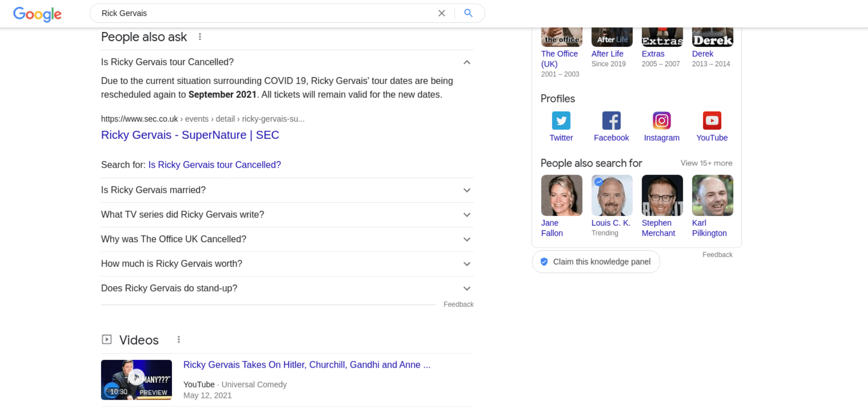868x407 pixels.
Task: Click the shield icon on Claim panel
Action: click(x=544, y=262)
